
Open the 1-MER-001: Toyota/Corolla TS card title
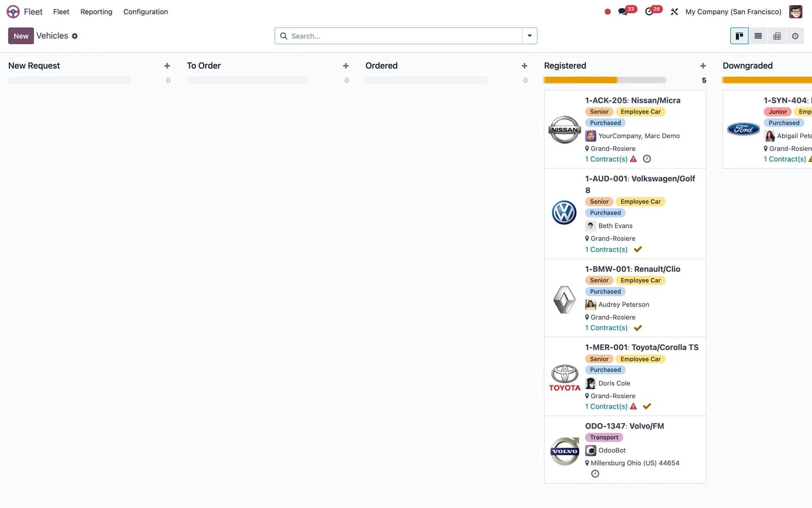(x=642, y=347)
